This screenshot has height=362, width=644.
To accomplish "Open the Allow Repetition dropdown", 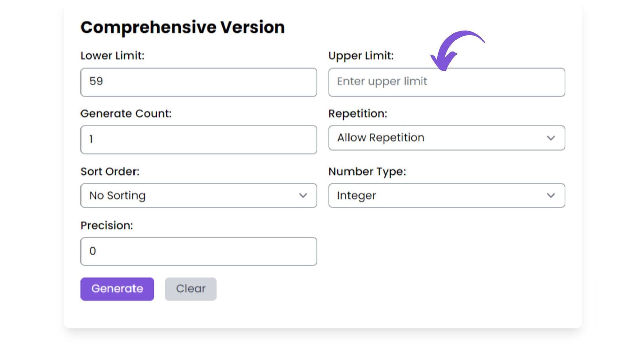I will (446, 138).
